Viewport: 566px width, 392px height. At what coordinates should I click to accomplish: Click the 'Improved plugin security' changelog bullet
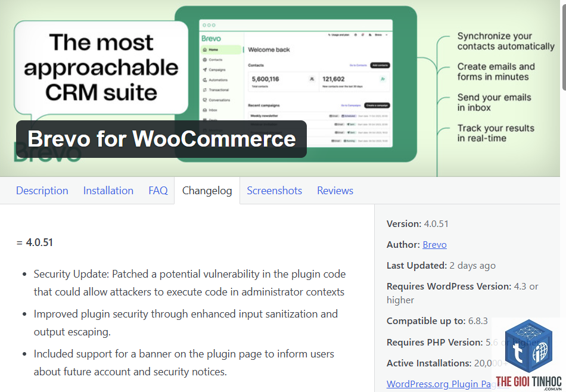coord(185,323)
